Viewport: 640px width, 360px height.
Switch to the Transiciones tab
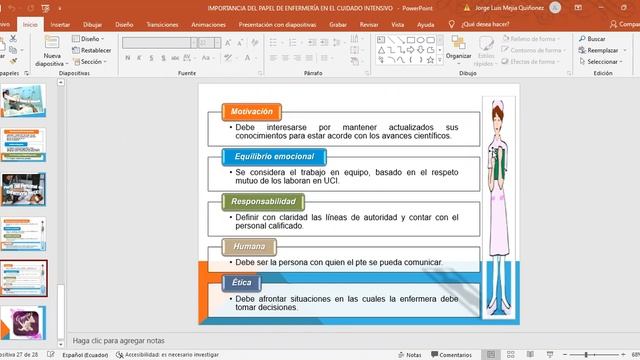pos(162,24)
